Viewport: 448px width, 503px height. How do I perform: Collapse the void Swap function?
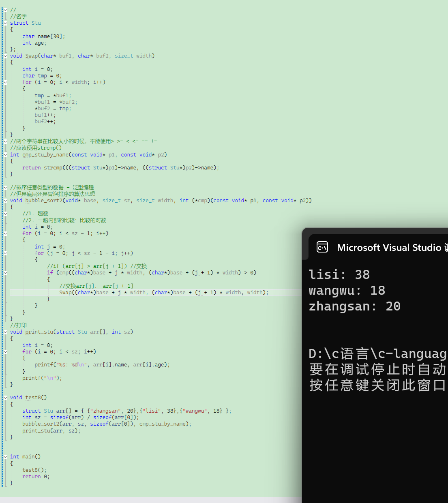point(6,56)
